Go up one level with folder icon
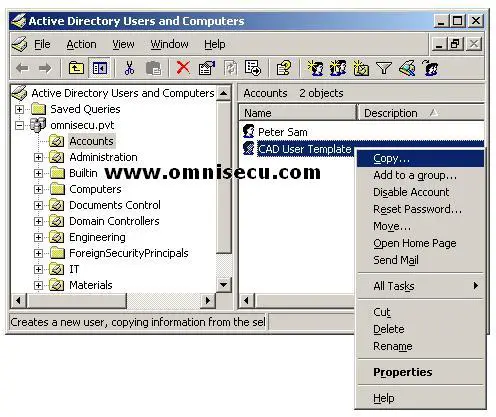Viewport: 496px width, 417px height. 76,68
